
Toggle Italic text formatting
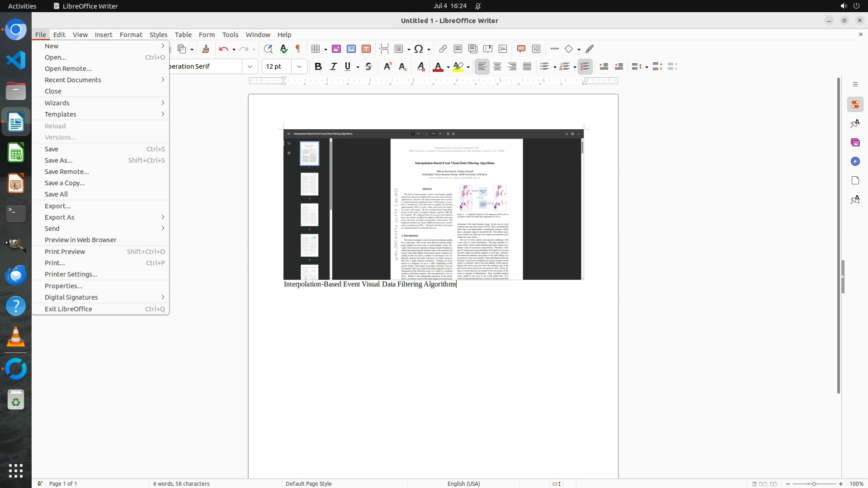[333, 66]
